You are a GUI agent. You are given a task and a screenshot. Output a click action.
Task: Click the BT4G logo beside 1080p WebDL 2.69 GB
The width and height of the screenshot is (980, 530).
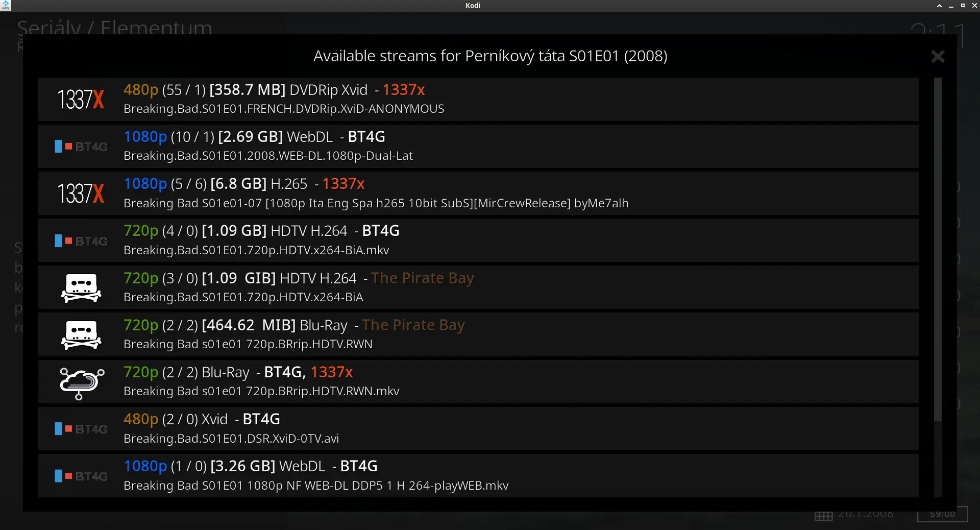81,147
